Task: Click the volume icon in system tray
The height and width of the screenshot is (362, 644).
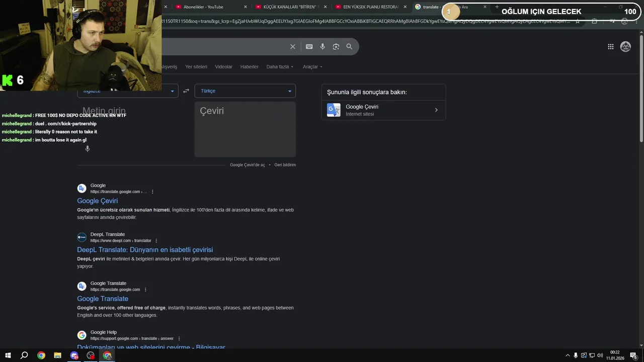Action: pos(600,355)
